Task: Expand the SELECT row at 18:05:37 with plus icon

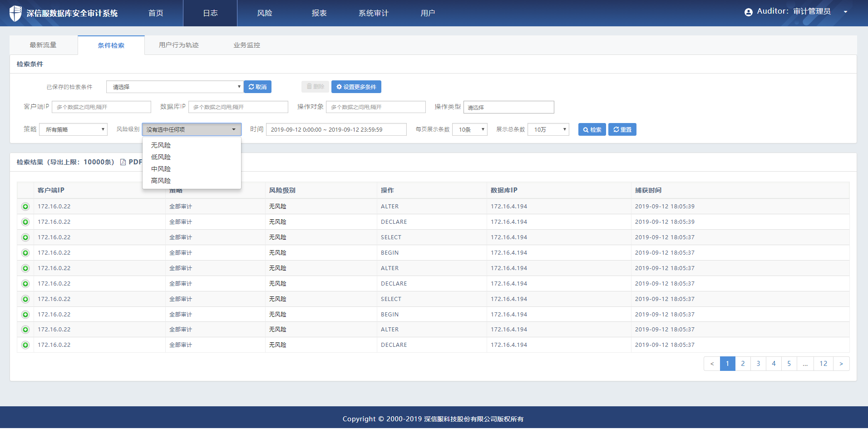Action: tap(25, 237)
